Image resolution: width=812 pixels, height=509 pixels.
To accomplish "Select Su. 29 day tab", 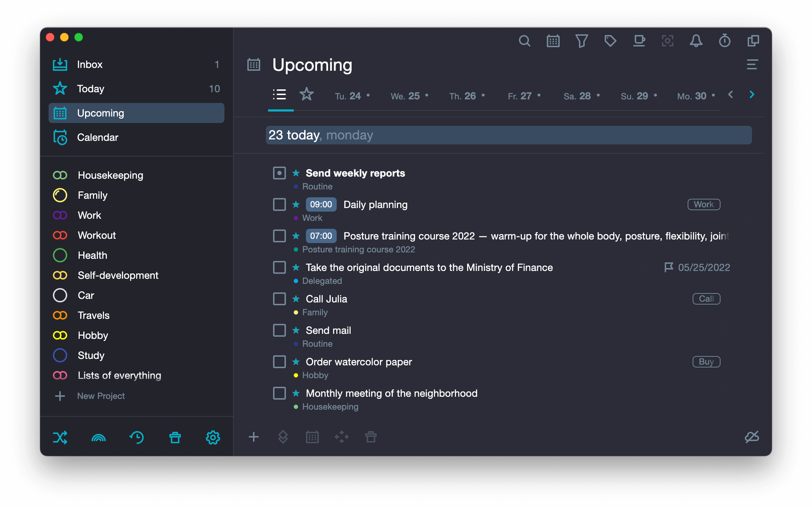I will 639,96.
